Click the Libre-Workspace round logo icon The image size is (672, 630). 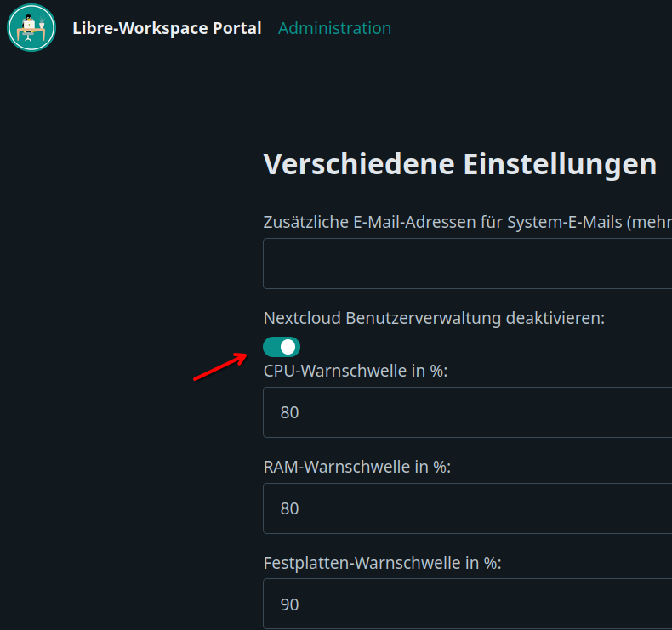31,28
